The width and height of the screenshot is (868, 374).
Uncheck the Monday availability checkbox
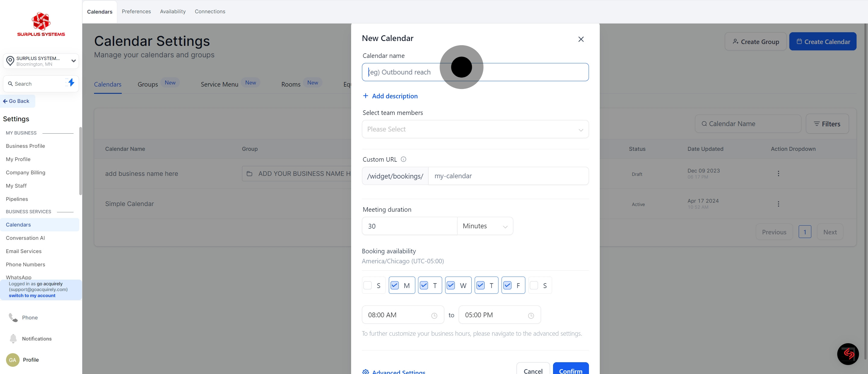395,285
